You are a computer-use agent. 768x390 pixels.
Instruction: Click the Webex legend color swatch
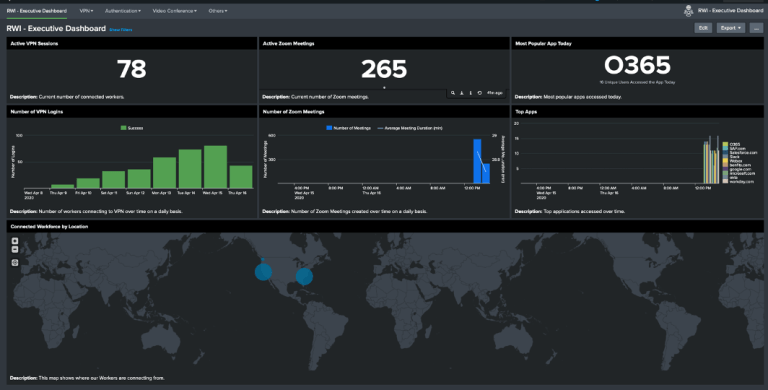pyautogui.click(x=725, y=161)
